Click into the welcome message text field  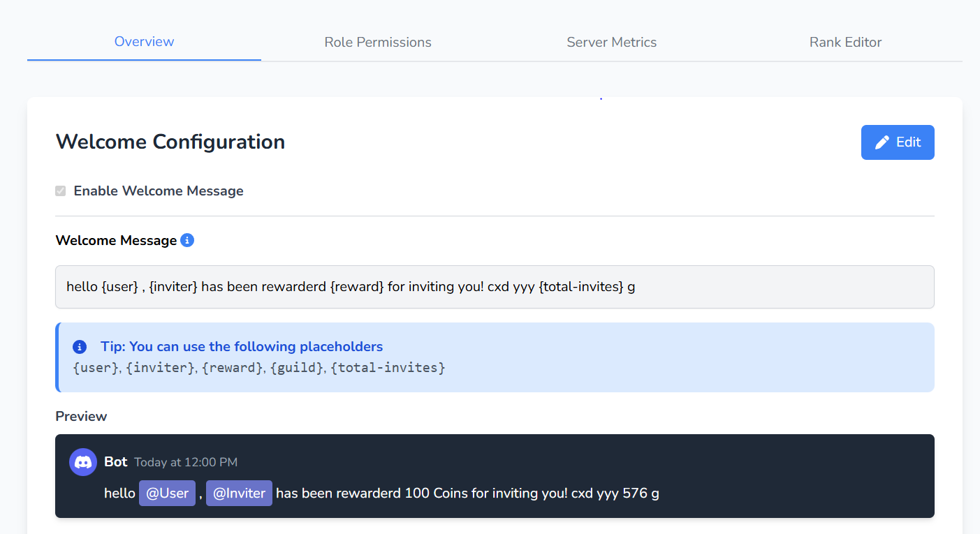coord(495,287)
